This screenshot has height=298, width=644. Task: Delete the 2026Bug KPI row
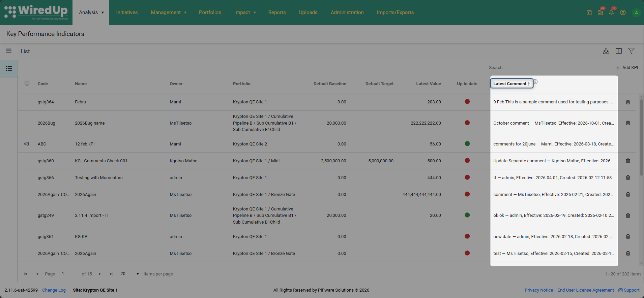(x=628, y=123)
